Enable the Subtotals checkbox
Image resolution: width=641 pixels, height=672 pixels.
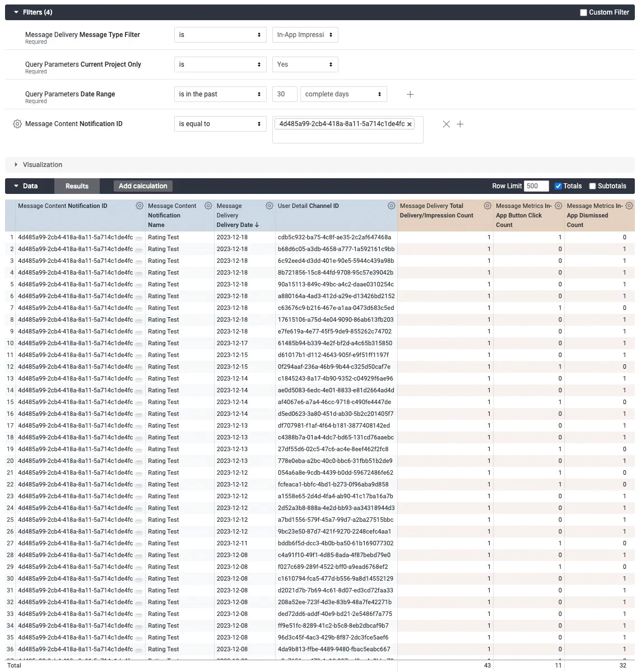[x=593, y=186]
